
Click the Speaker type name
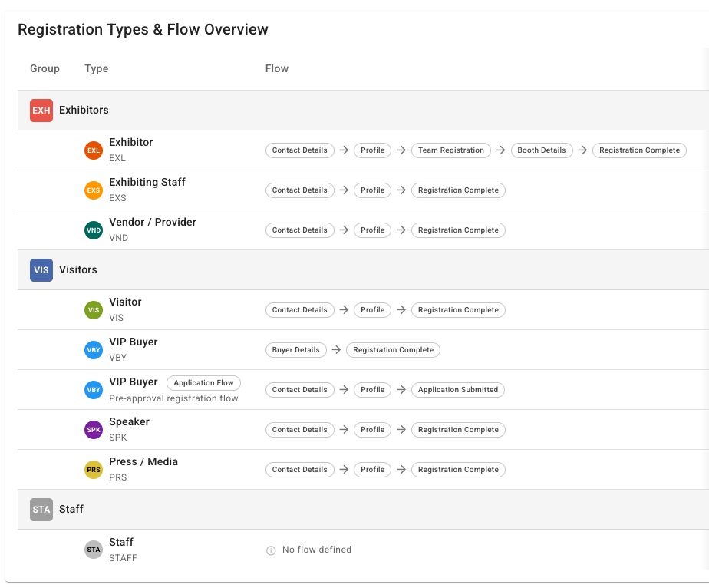point(129,422)
